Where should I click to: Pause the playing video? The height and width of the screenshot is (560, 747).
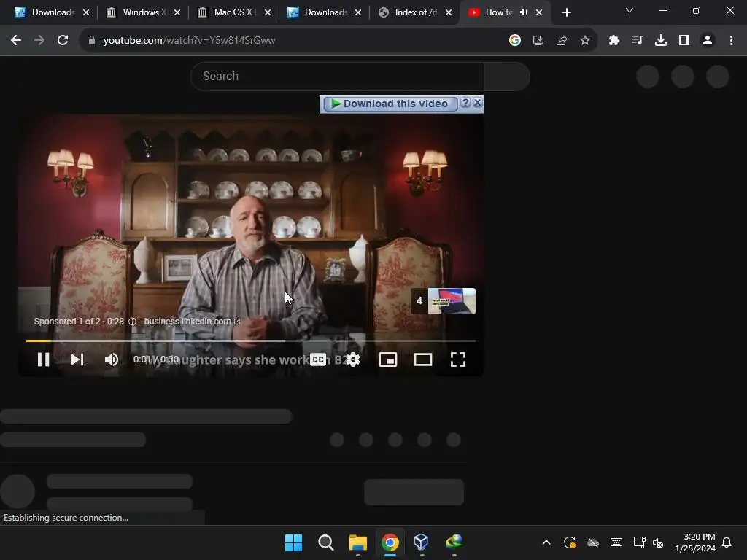(43, 359)
